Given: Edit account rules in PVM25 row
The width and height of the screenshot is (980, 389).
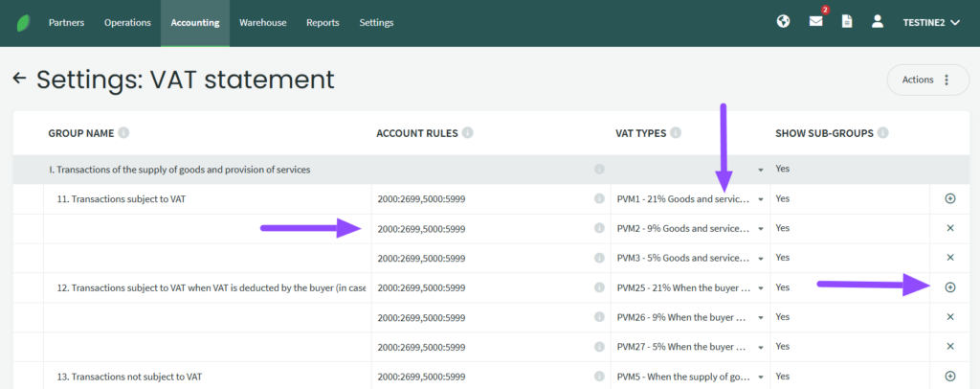Looking at the screenshot, I should pyautogui.click(x=491, y=287).
